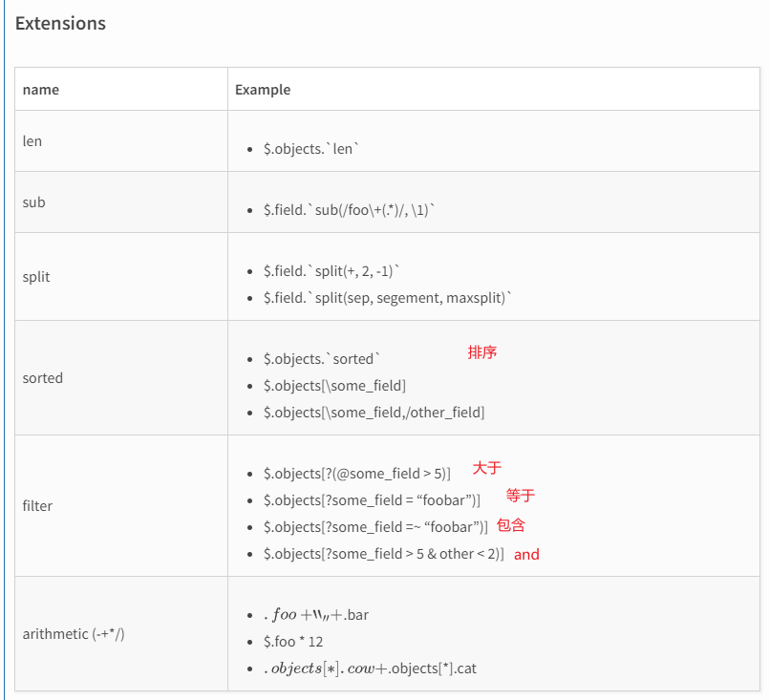Select the 'len' name cell

[x=32, y=141]
